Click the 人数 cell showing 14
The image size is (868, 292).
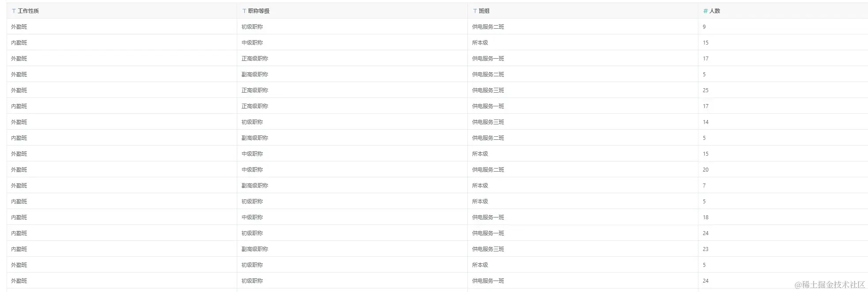[x=705, y=122]
